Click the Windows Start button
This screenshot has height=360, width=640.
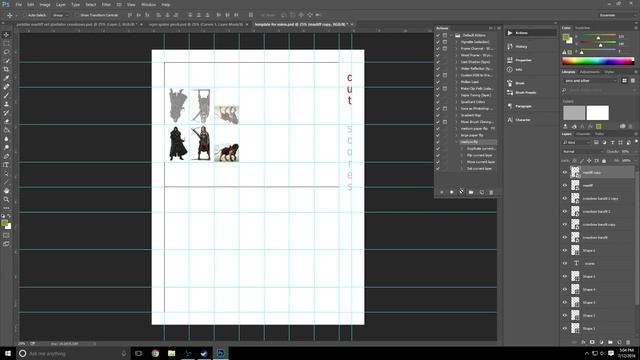click(x=8, y=353)
